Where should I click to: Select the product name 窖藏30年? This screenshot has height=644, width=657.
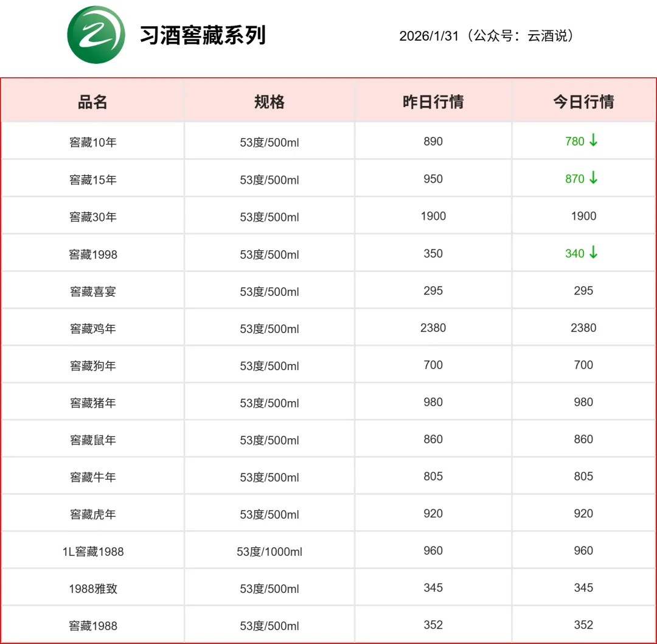92,217
